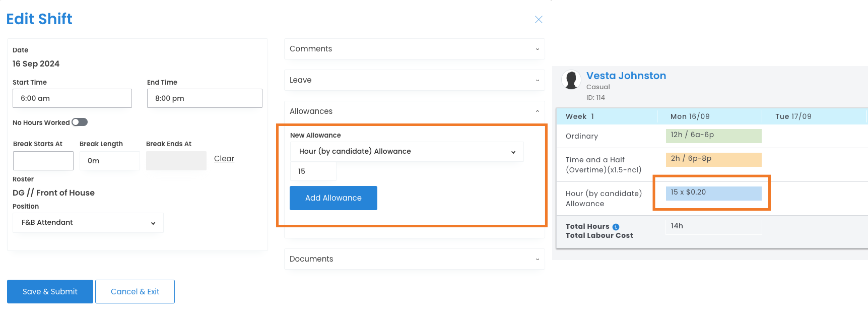The image size is (868, 315).
Task: Click the Break Starts At field
Action: 43,161
